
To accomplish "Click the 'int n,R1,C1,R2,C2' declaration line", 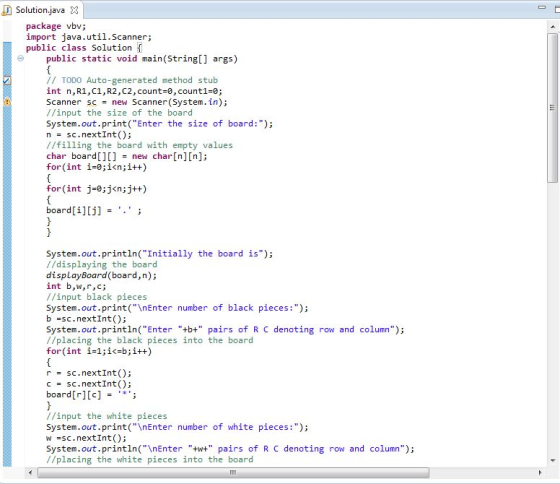I will click(x=134, y=91).
